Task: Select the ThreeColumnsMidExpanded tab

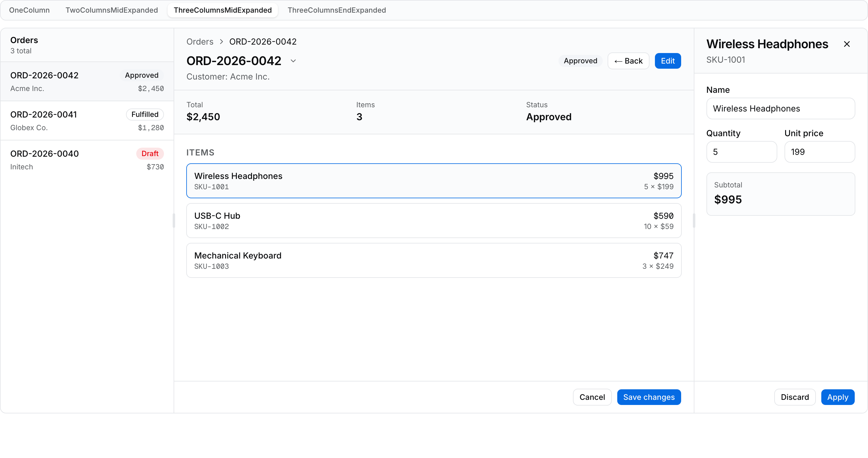Action: 222,10
